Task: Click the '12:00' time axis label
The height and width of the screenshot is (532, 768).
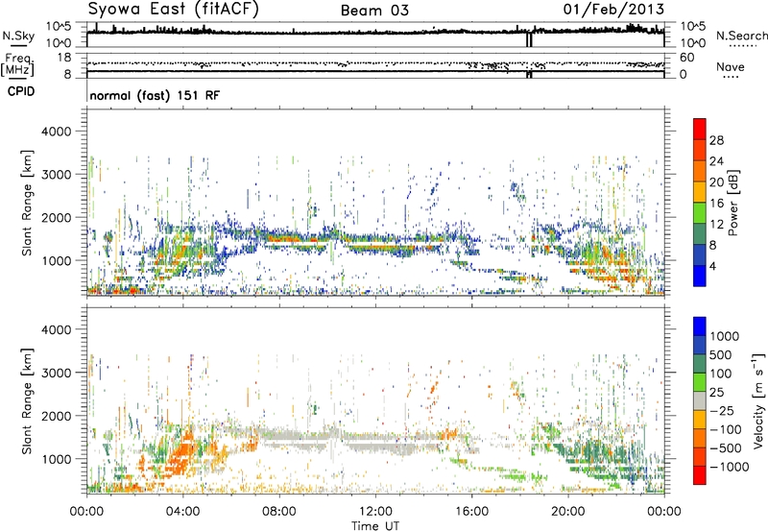Action: (375, 512)
